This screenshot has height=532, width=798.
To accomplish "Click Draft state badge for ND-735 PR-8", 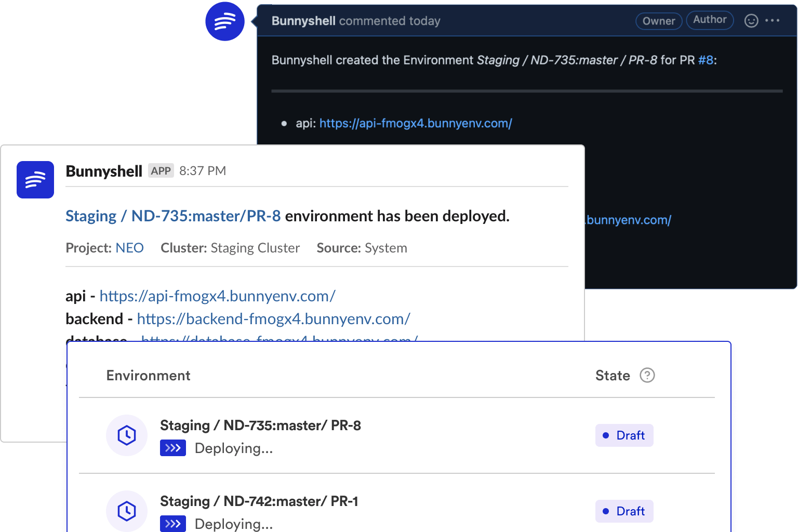I will coord(624,435).
